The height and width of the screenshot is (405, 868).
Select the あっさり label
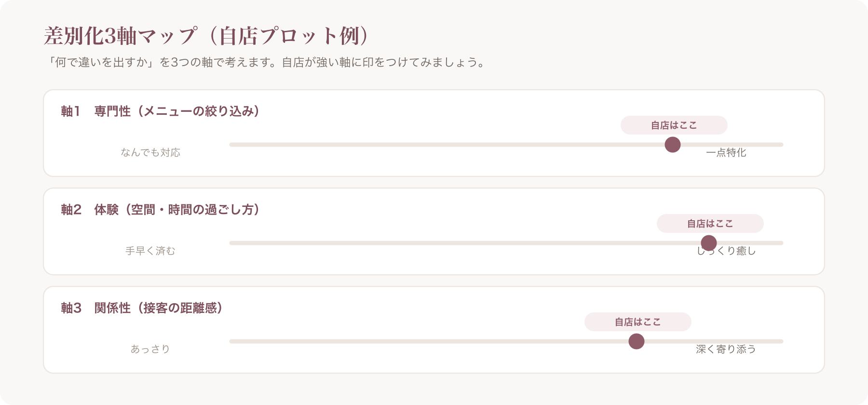[150, 349]
